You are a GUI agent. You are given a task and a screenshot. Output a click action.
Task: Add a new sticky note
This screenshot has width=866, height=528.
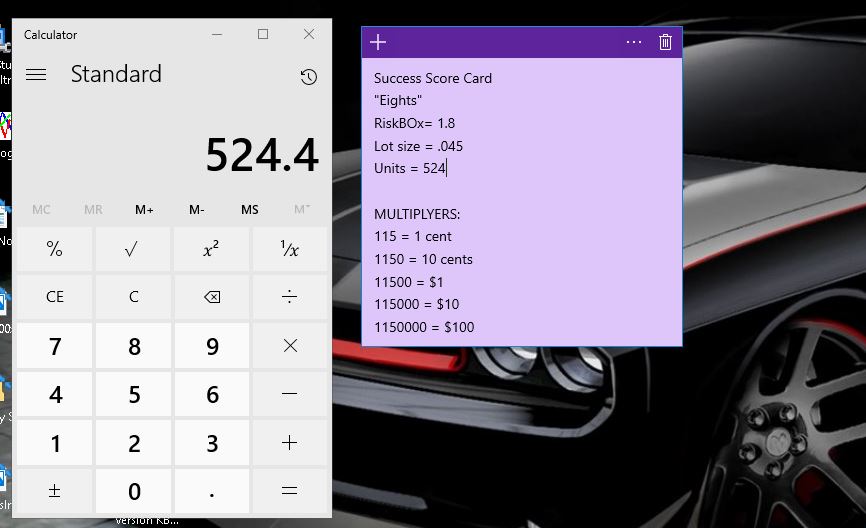click(x=378, y=42)
